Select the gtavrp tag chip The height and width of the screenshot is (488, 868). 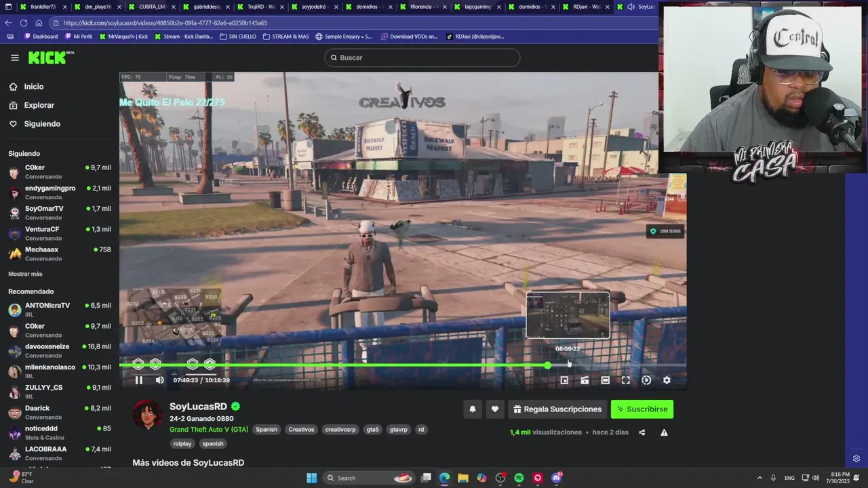click(399, 430)
